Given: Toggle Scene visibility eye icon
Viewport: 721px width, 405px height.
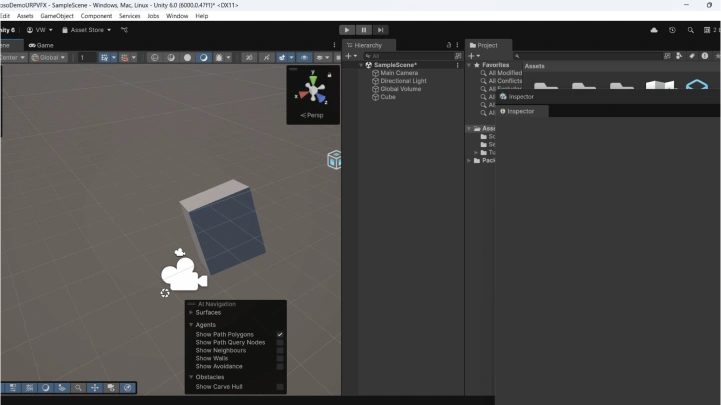Looking at the screenshot, I should tap(304, 57).
